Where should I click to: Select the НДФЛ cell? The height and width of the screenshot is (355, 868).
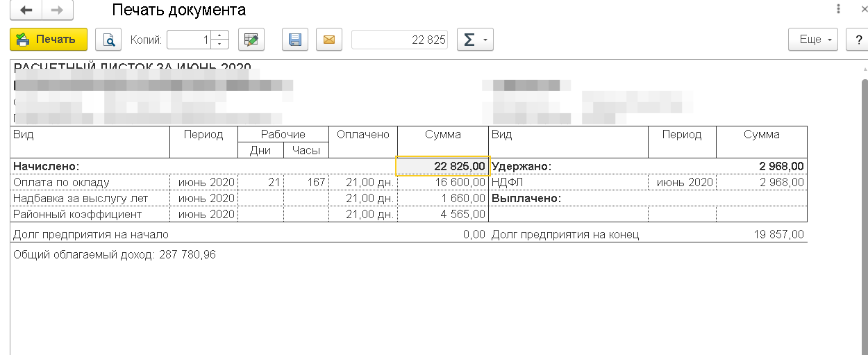click(569, 183)
